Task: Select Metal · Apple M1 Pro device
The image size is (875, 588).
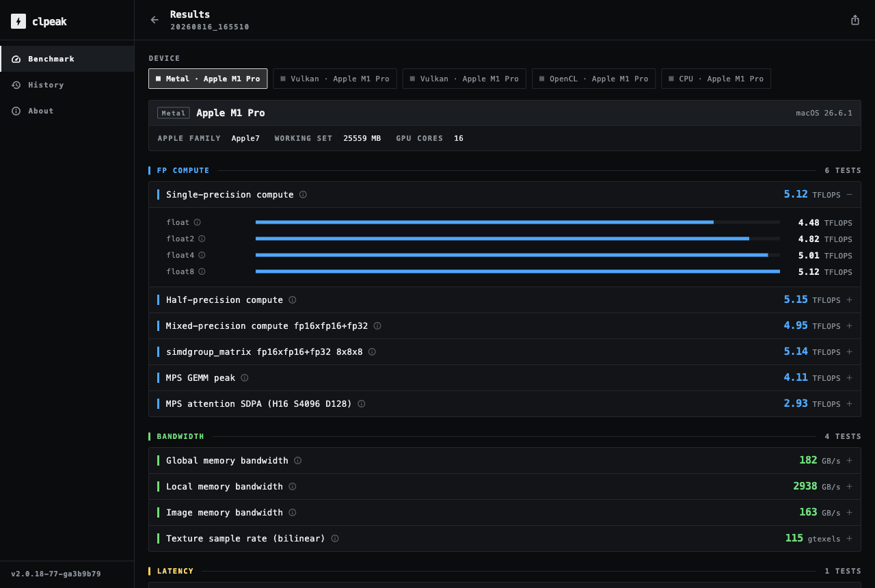Action: point(208,79)
